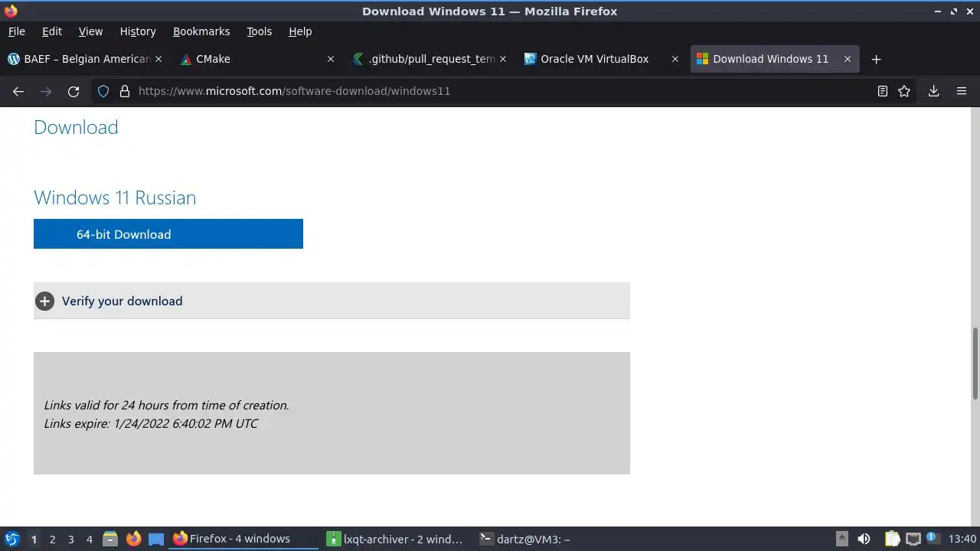Close the BAEF – Belgian American tab
The image size is (980, 551).
(x=158, y=59)
